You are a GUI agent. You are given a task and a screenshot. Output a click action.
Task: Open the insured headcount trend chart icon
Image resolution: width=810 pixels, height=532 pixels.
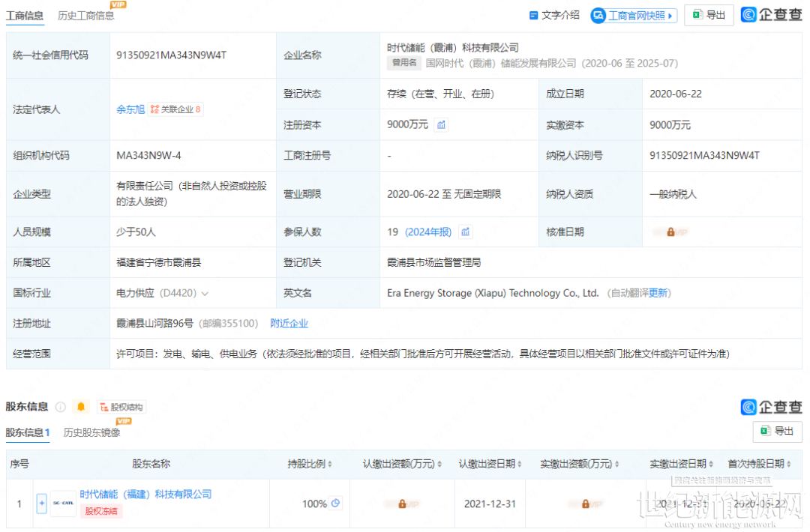pos(466,232)
